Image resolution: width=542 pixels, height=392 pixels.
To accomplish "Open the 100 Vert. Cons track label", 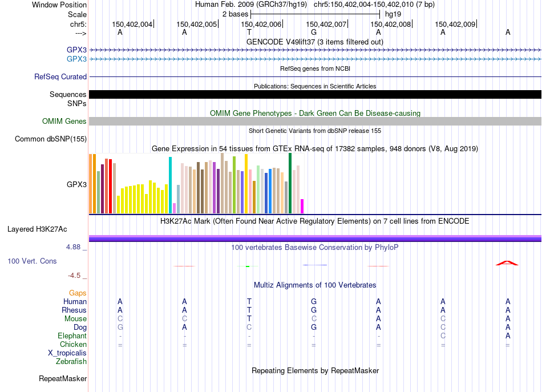I will pyautogui.click(x=32, y=261).
